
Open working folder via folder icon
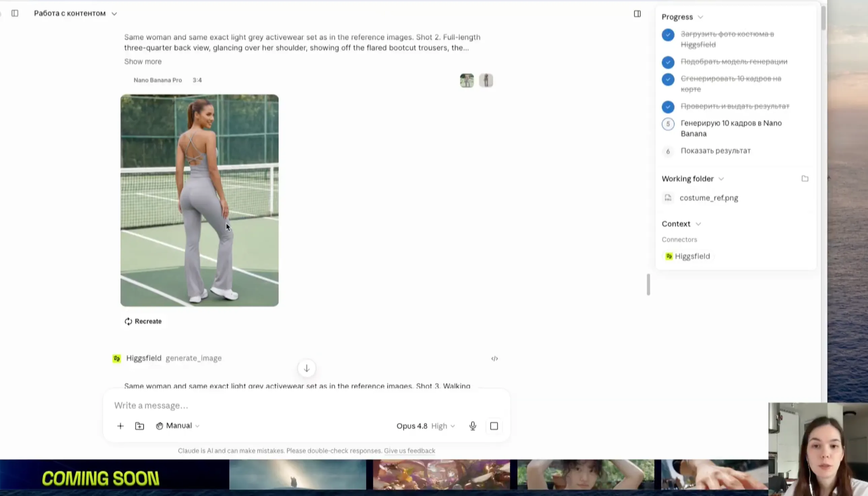click(805, 178)
